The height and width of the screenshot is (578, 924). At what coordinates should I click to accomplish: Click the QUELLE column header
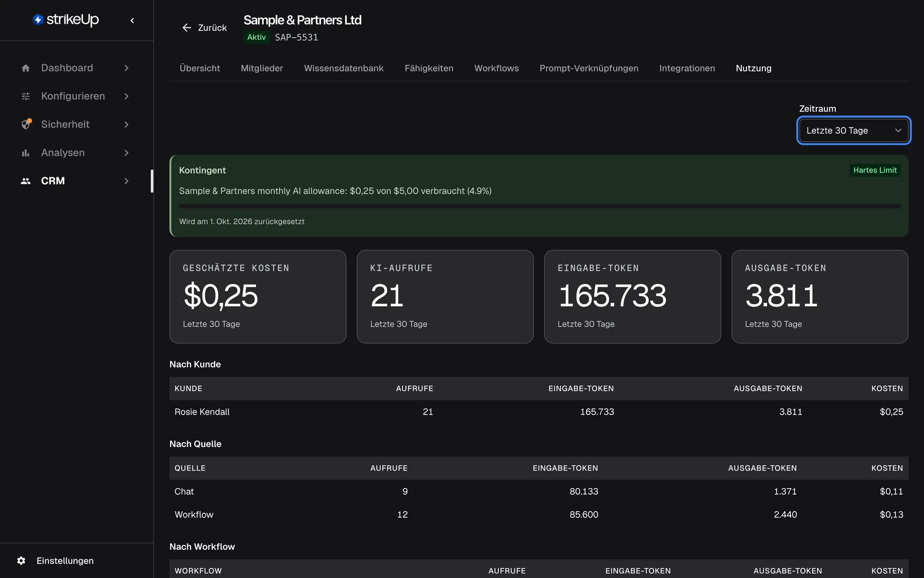click(x=190, y=468)
